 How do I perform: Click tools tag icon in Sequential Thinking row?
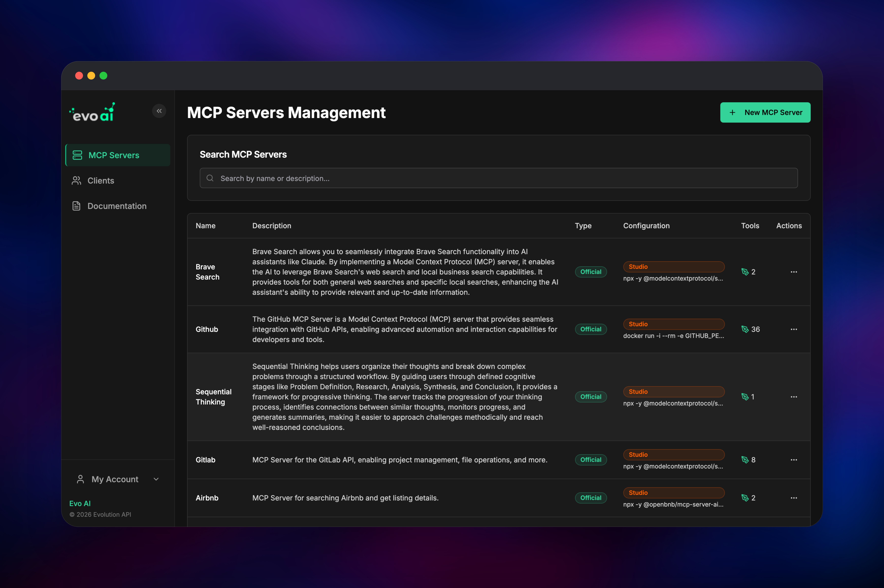click(745, 397)
